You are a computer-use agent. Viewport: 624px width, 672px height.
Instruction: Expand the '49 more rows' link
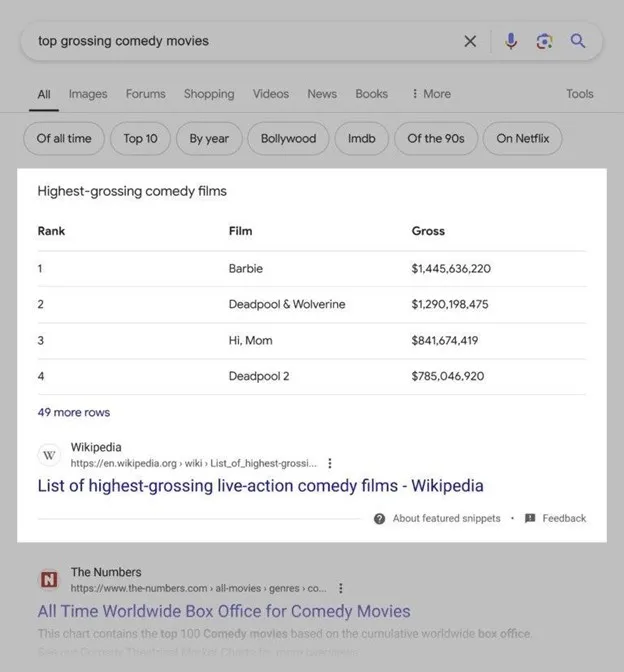coord(74,412)
